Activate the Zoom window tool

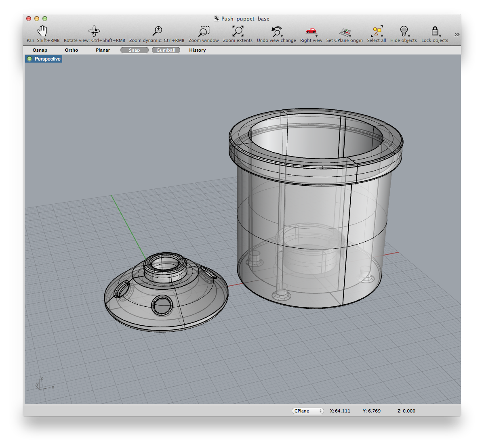(x=204, y=32)
